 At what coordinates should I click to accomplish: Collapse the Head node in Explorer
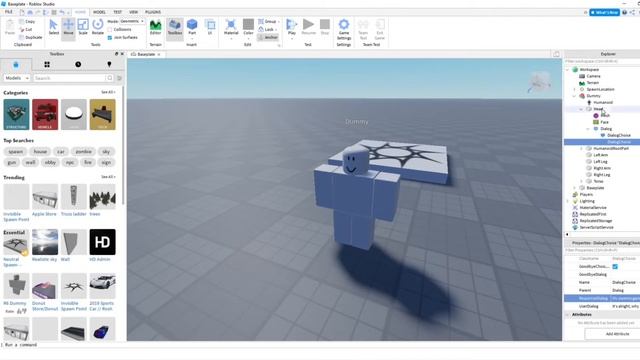point(581,109)
